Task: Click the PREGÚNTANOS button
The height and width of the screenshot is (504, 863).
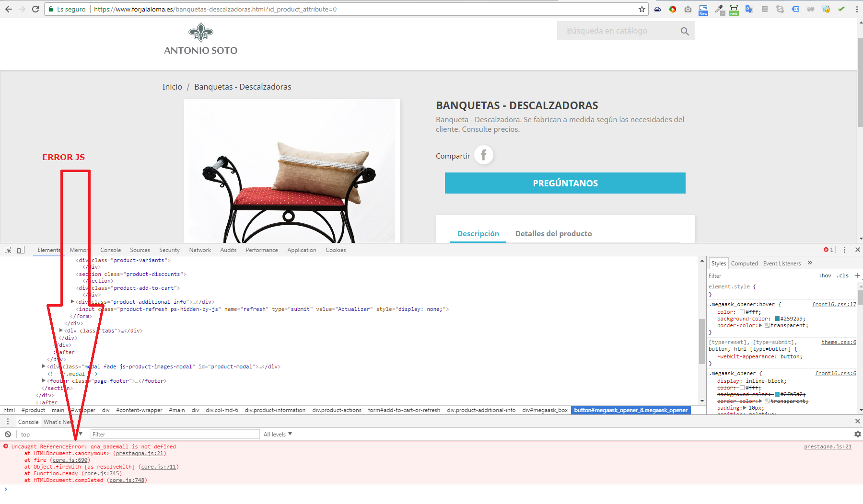Action: click(565, 183)
